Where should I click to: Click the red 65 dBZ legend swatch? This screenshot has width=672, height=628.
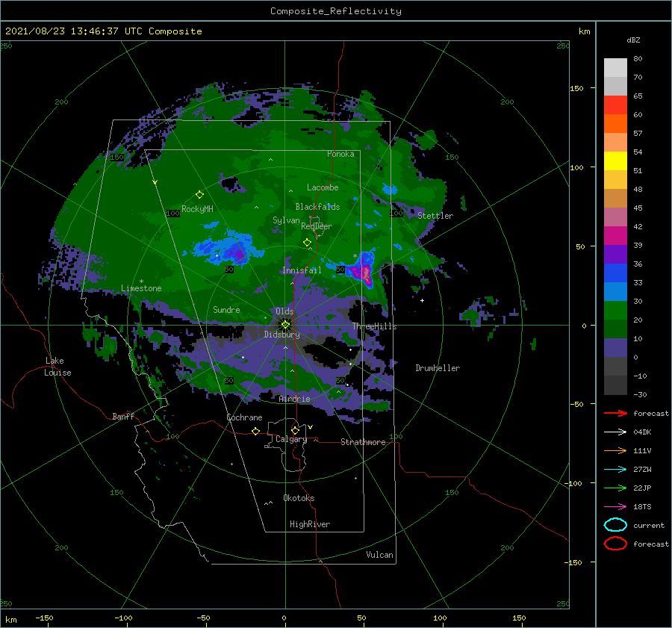[615, 105]
